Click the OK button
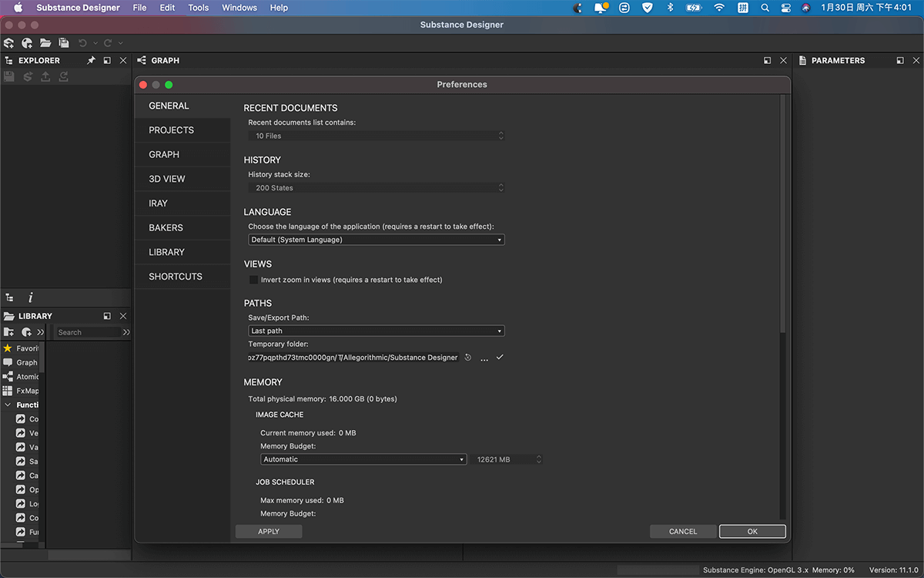Screen dimensions: 924x578 click(x=752, y=532)
